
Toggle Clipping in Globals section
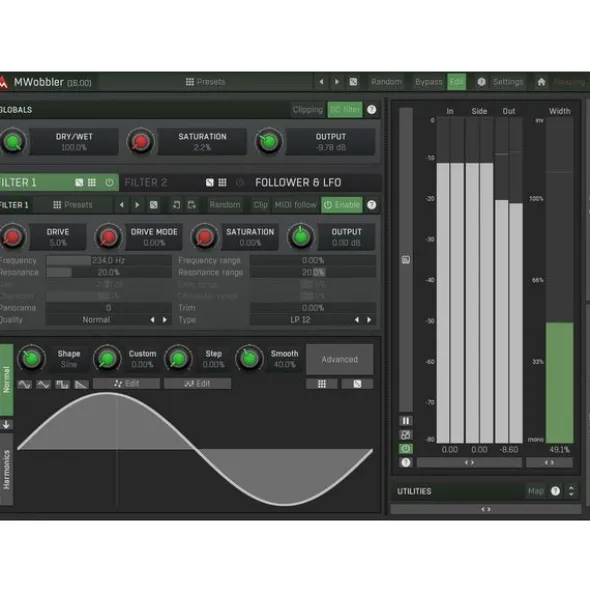click(308, 110)
